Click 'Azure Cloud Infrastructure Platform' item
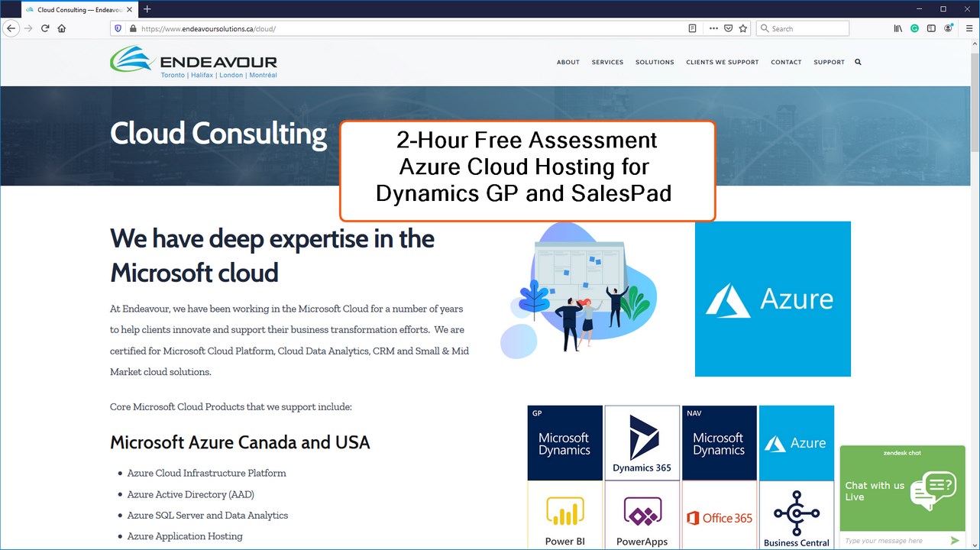The image size is (980, 550). pyautogui.click(x=206, y=473)
